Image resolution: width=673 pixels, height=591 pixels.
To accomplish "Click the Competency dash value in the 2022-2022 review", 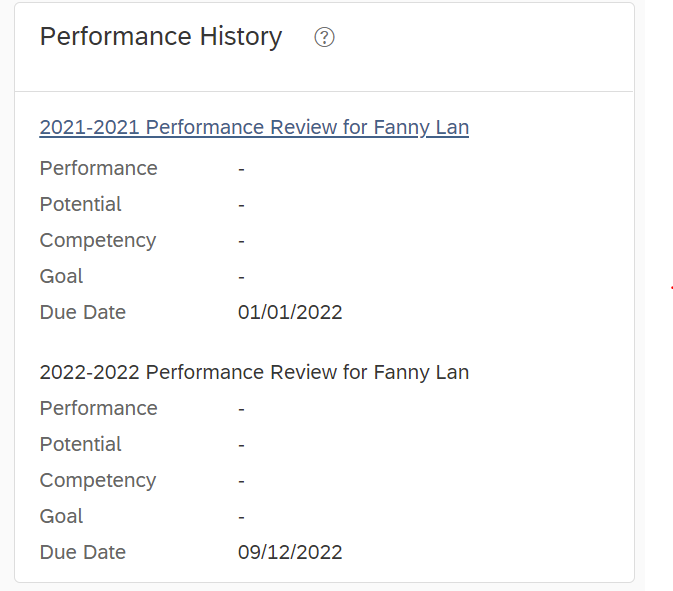I will (x=241, y=482).
